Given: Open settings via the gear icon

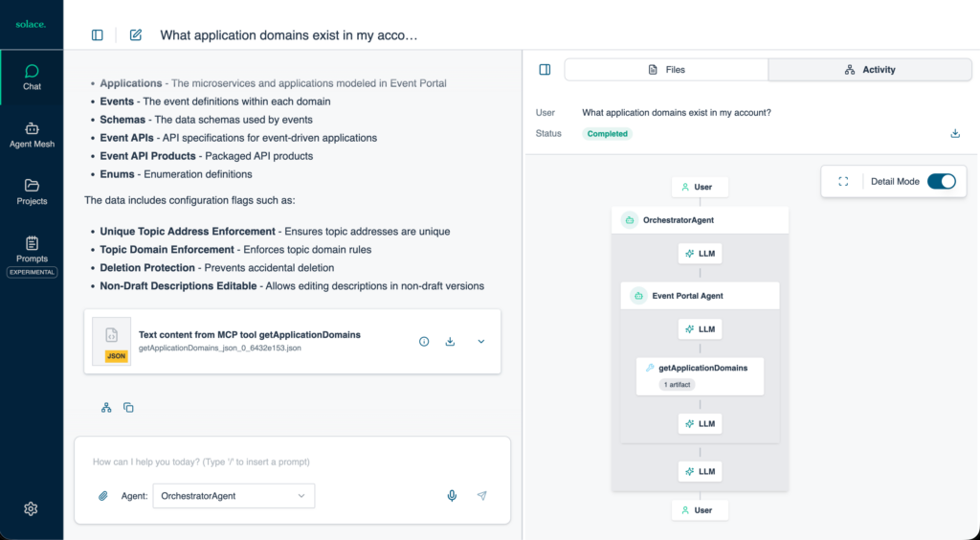Looking at the screenshot, I should [x=31, y=508].
